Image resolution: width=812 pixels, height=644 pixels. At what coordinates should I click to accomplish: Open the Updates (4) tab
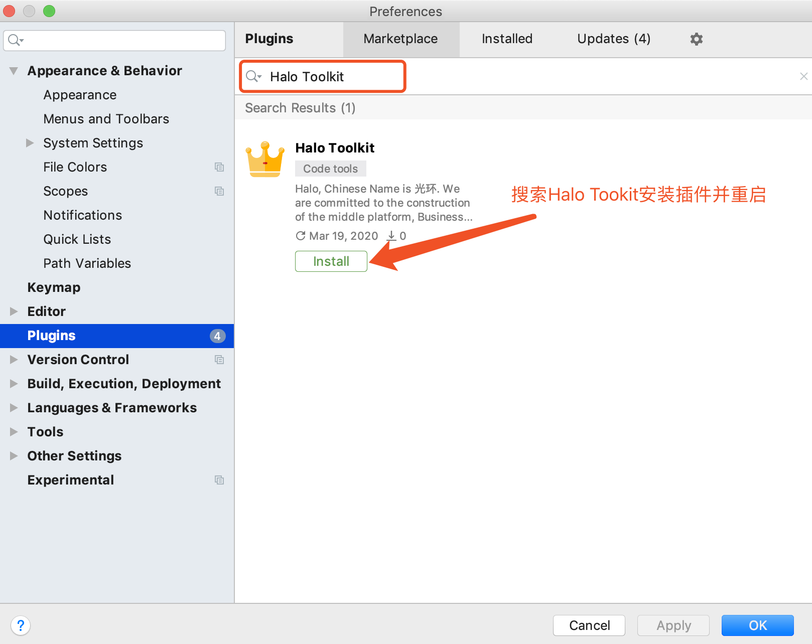(x=613, y=39)
